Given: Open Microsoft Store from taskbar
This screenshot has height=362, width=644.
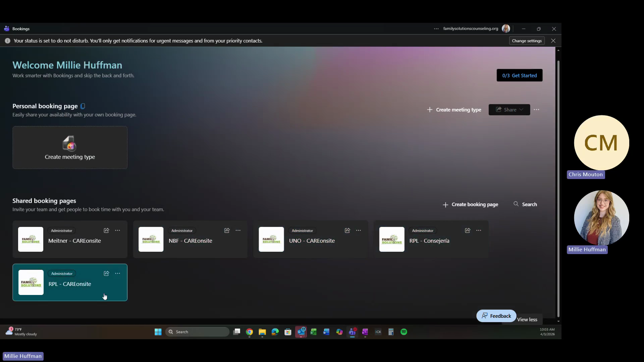Looking at the screenshot, I should [288, 332].
